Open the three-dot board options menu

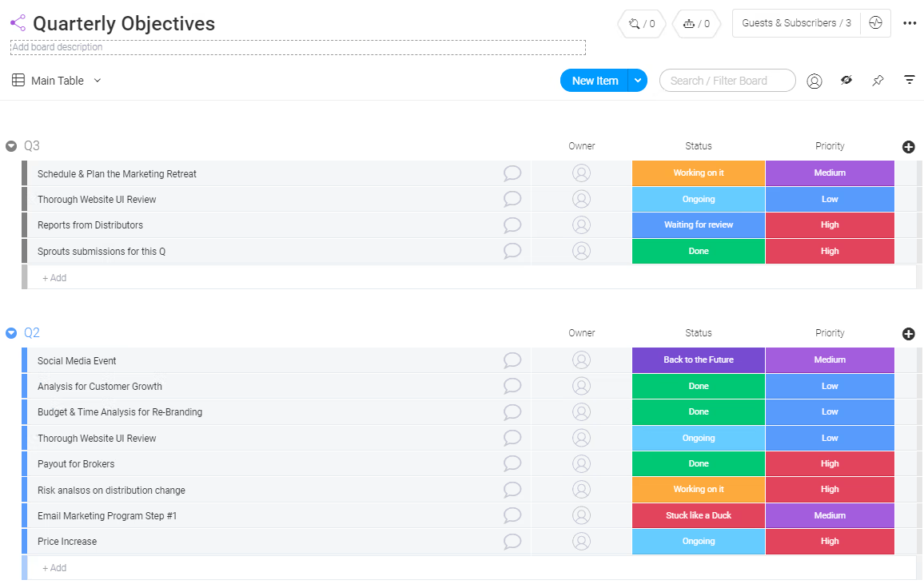(910, 23)
